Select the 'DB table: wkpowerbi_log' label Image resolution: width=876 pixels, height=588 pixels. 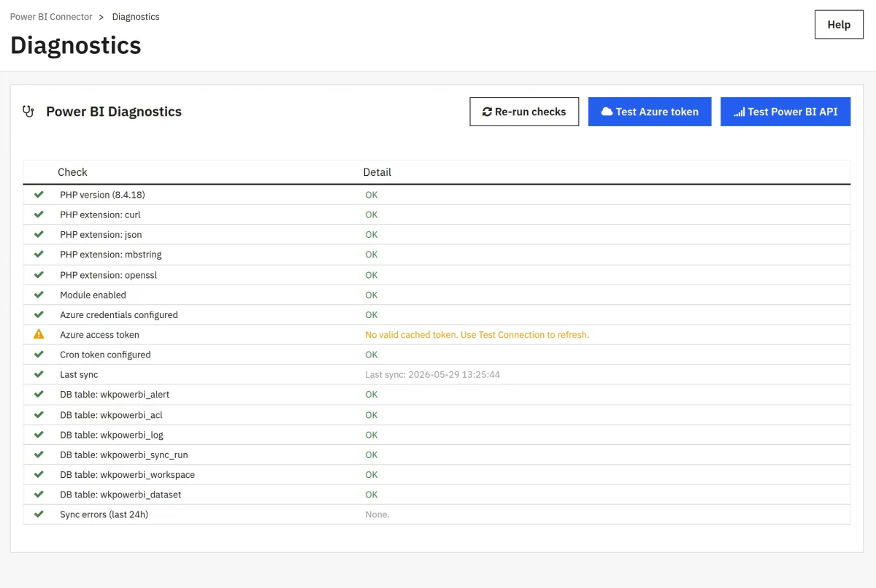tap(112, 435)
